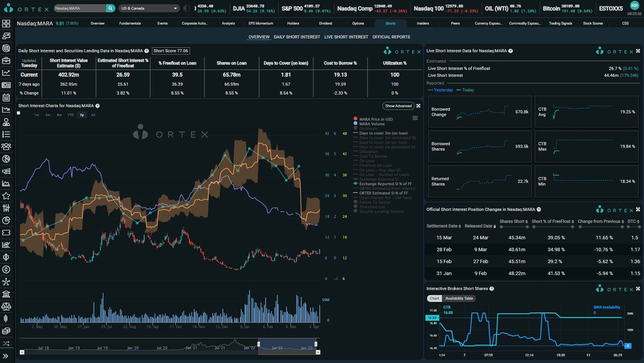Open DAILY SHORT INTEREST sub-tab
This screenshot has width=644, height=363.
(297, 37)
